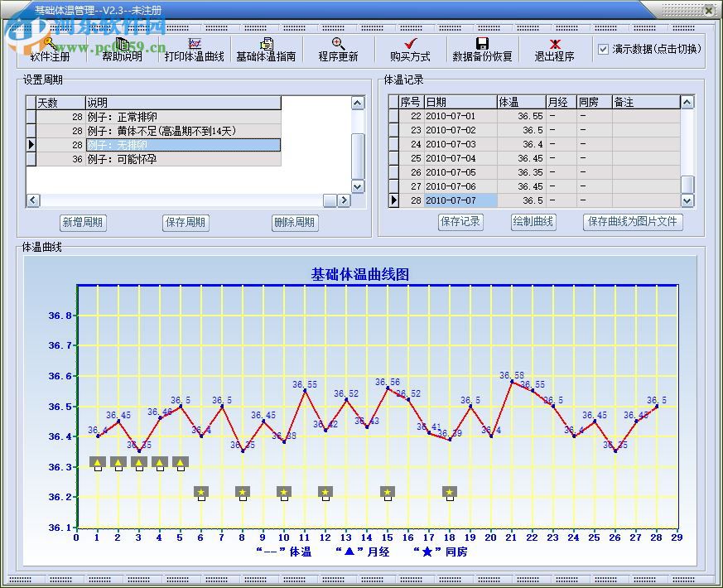Click the 天数 column header
The width and height of the screenshot is (723, 588).
click(x=50, y=102)
